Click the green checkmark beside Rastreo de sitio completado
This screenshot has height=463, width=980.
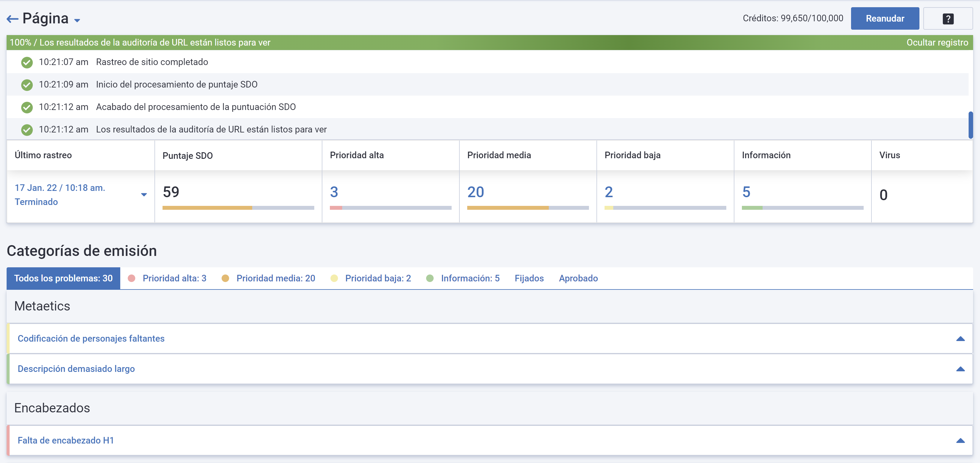pos(27,62)
